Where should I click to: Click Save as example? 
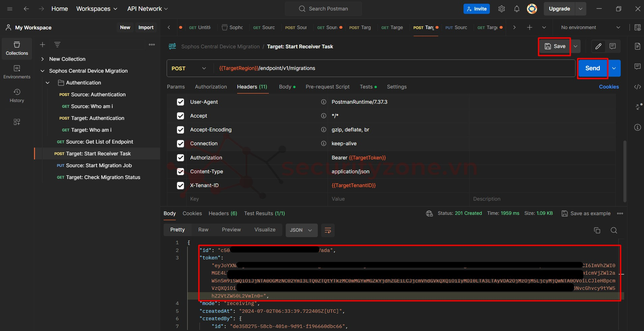[x=586, y=213]
